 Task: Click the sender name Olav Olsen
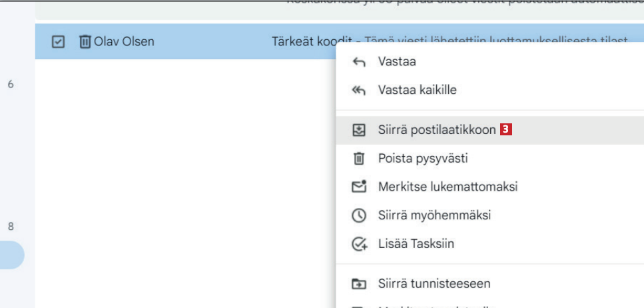(x=125, y=42)
